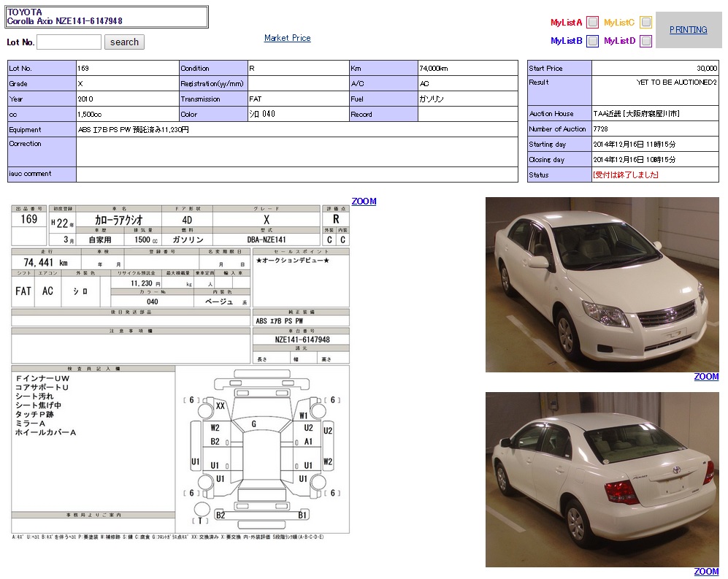
Task: Focus the Lot No. input field
Action: click(69, 42)
